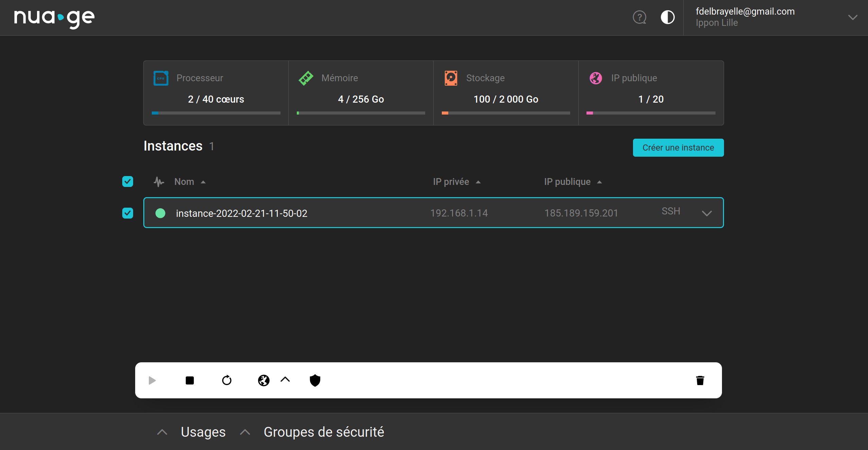Open the account dropdown for fdelbrayelle@gmail.com
The height and width of the screenshot is (450, 868).
point(853,17)
